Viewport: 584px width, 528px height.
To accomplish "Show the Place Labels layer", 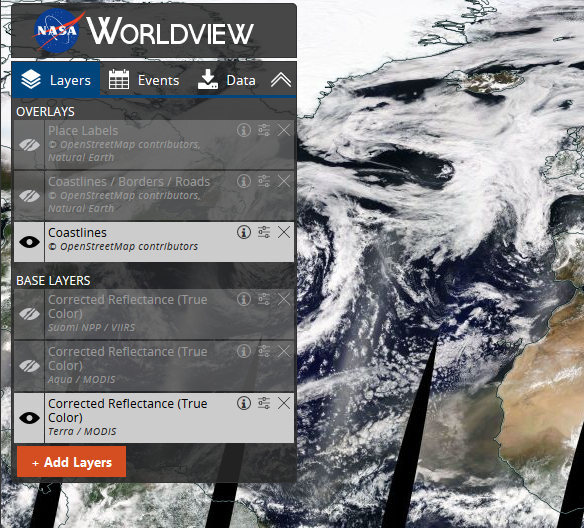I will tap(29, 144).
